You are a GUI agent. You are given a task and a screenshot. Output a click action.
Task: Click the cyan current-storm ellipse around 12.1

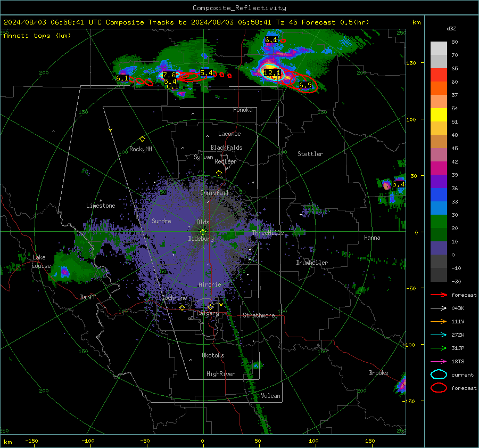pos(272,72)
